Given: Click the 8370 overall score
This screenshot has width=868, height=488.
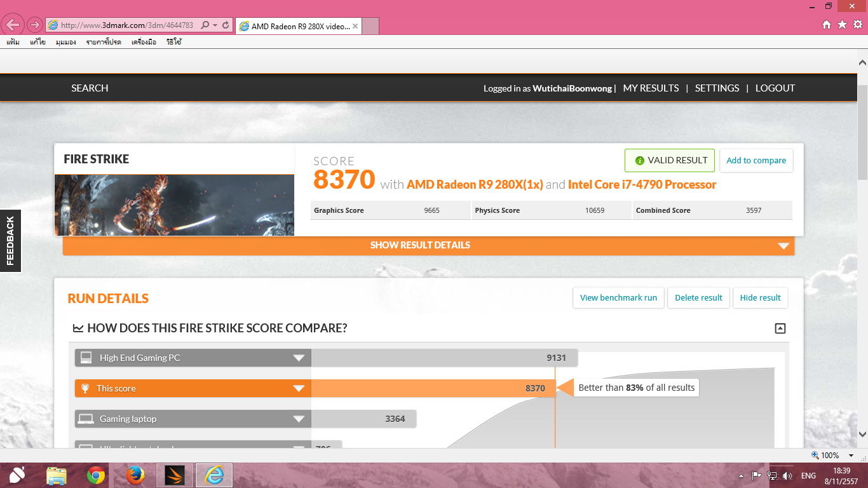Looking at the screenshot, I should click(x=344, y=180).
